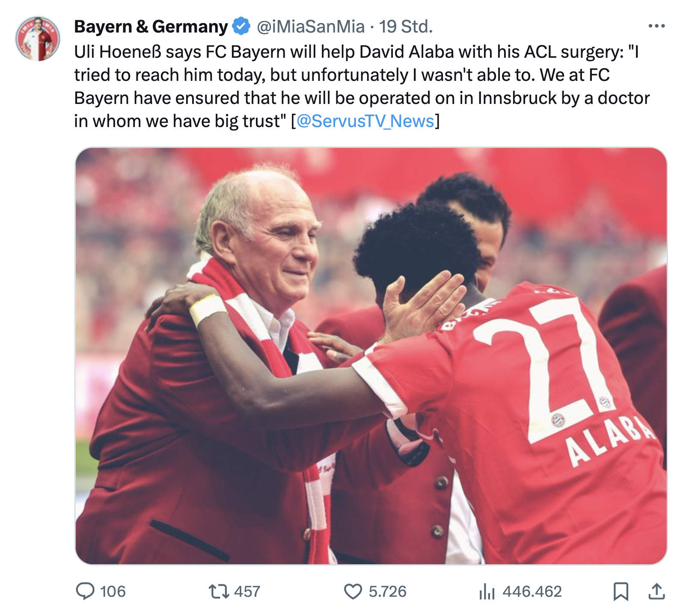This screenshot has height=616, width=683.
Task: Click the retweet arrows icon
Action: [x=219, y=592]
